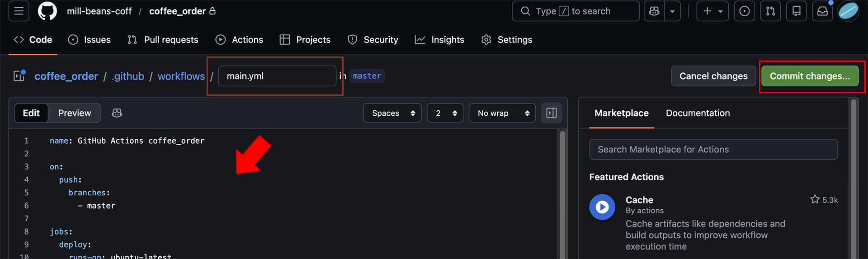
Task: Click the Commit changes button
Action: pyautogui.click(x=810, y=76)
